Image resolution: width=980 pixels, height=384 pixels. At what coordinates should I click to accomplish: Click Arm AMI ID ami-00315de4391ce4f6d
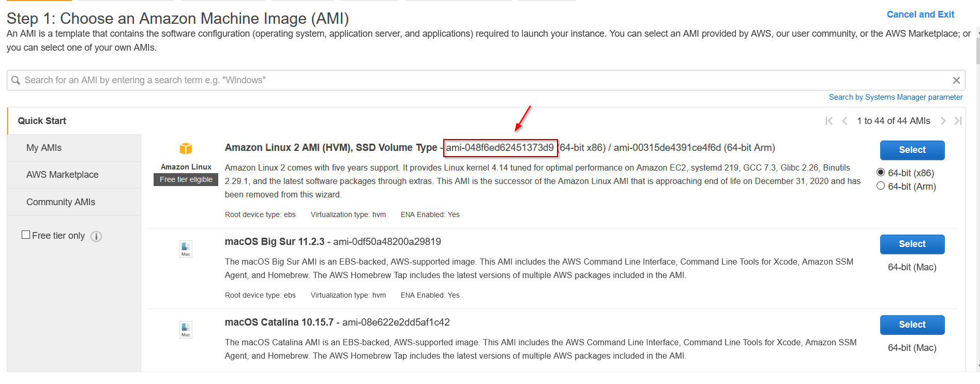pos(667,148)
